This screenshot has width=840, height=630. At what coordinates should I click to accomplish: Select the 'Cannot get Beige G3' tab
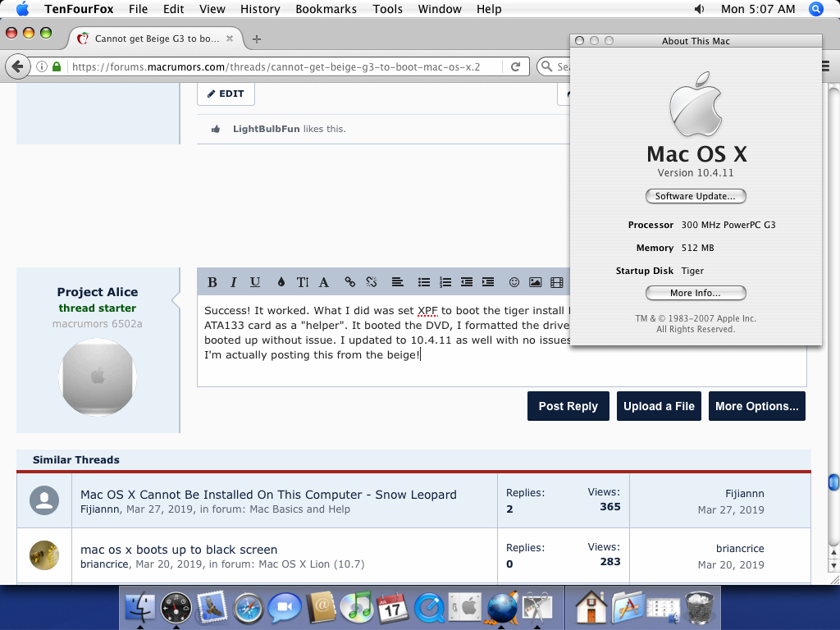[155, 39]
